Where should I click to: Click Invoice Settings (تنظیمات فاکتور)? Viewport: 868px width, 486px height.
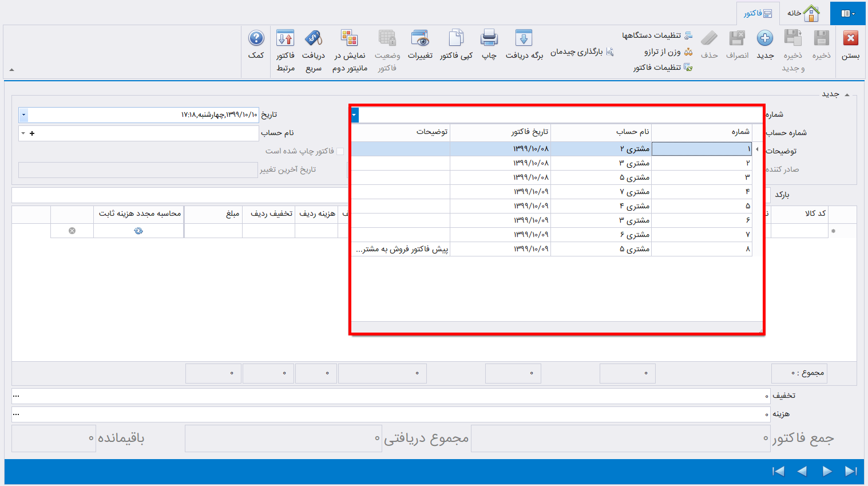click(662, 68)
